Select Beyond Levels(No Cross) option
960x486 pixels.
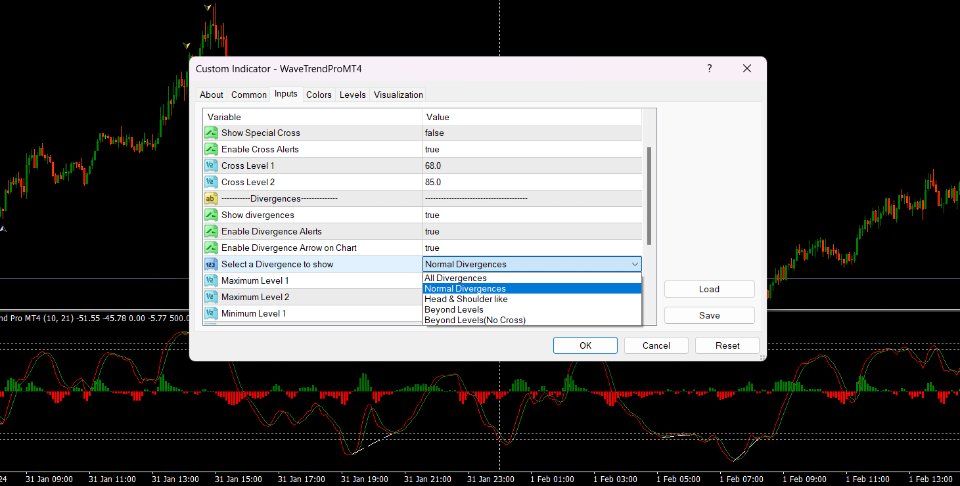click(532, 320)
